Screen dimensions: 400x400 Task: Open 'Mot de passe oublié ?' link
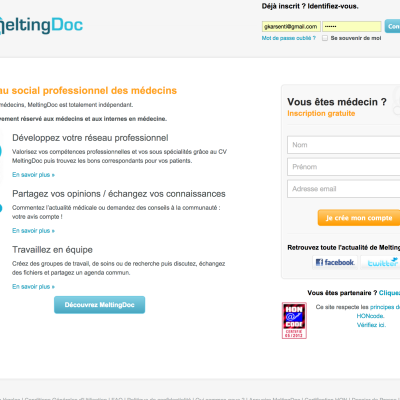click(289, 38)
